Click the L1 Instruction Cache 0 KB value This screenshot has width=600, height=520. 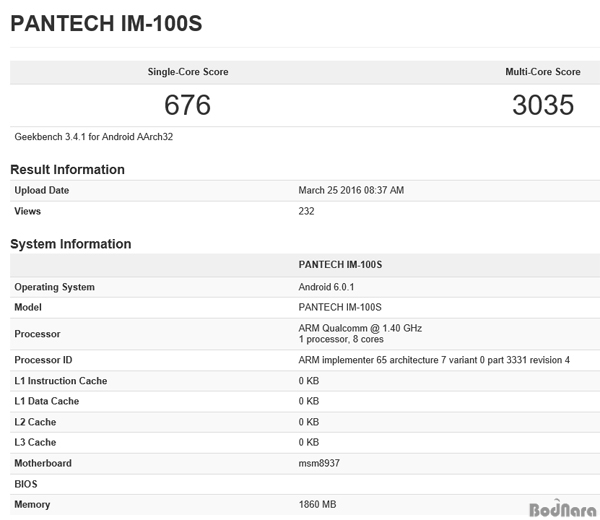(x=308, y=381)
